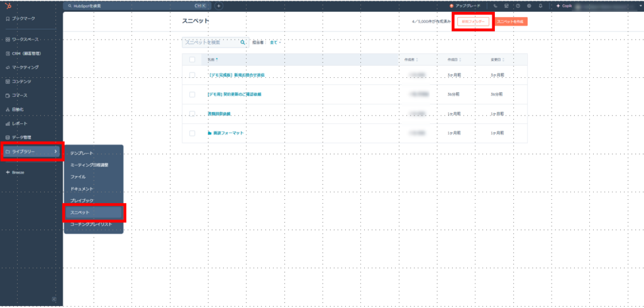Focus the HubSpotを検索 search bar
This screenshot has height=308, width=644.
click(x=136, y=6)
